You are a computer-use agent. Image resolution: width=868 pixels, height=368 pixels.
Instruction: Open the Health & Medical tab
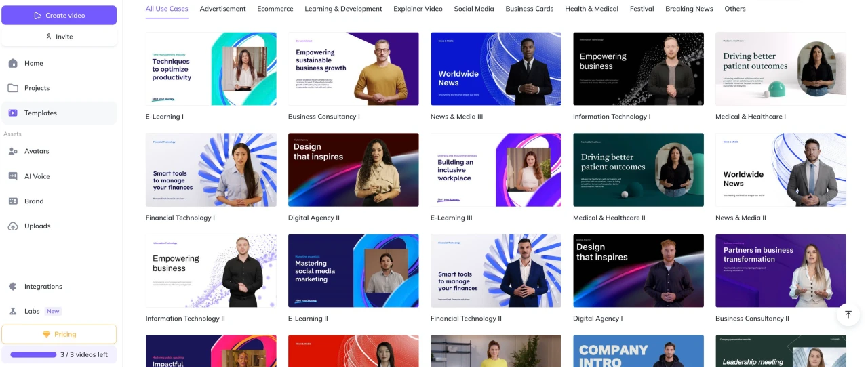point(591,9)
